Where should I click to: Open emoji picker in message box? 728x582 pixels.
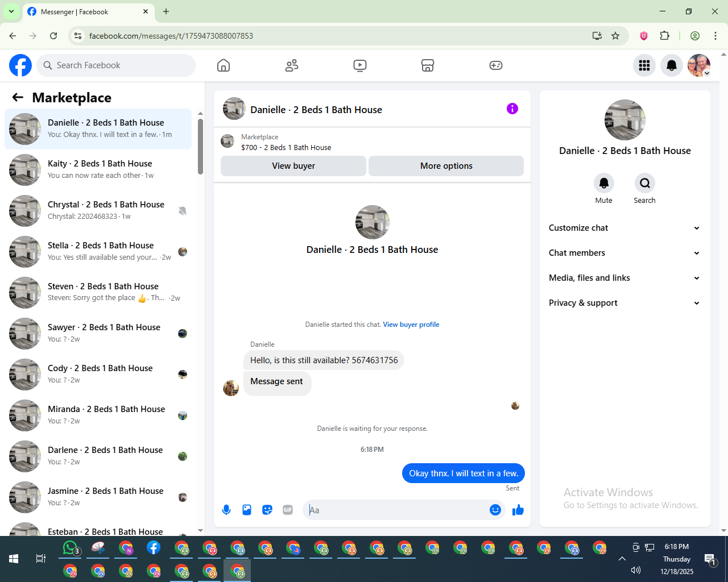click(x=495, y=510)
